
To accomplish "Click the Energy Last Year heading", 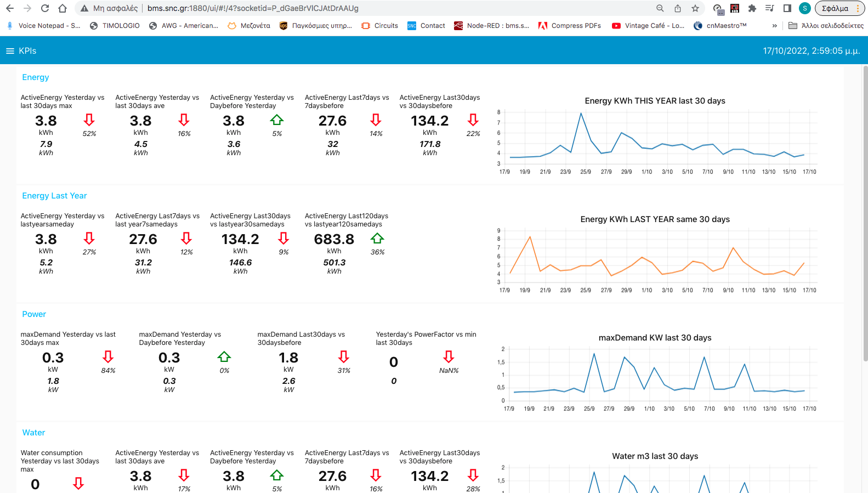I will tap(54, 196).
